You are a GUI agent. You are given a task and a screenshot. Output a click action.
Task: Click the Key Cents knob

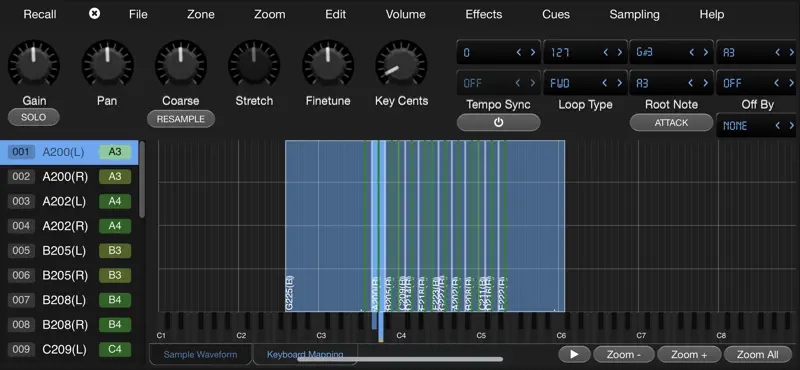[x=402, y=66]
